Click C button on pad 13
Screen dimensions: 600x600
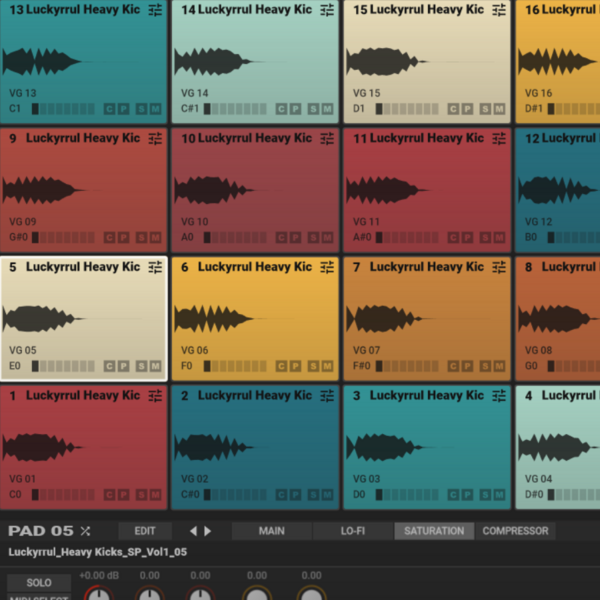[x=109, y=109]
